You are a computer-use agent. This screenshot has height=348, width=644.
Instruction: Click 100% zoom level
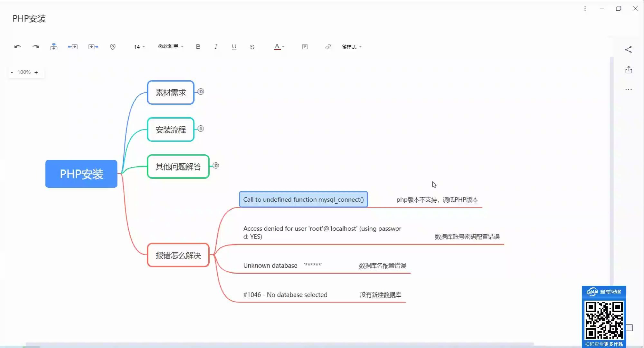click(x=24, y=72)
